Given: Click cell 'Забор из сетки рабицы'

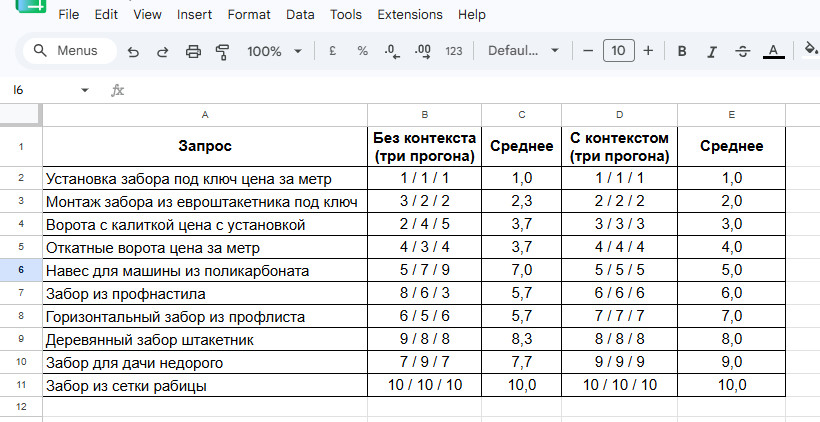Looking at the screenshot, I should pyautogui.click(x=205, y=385).
